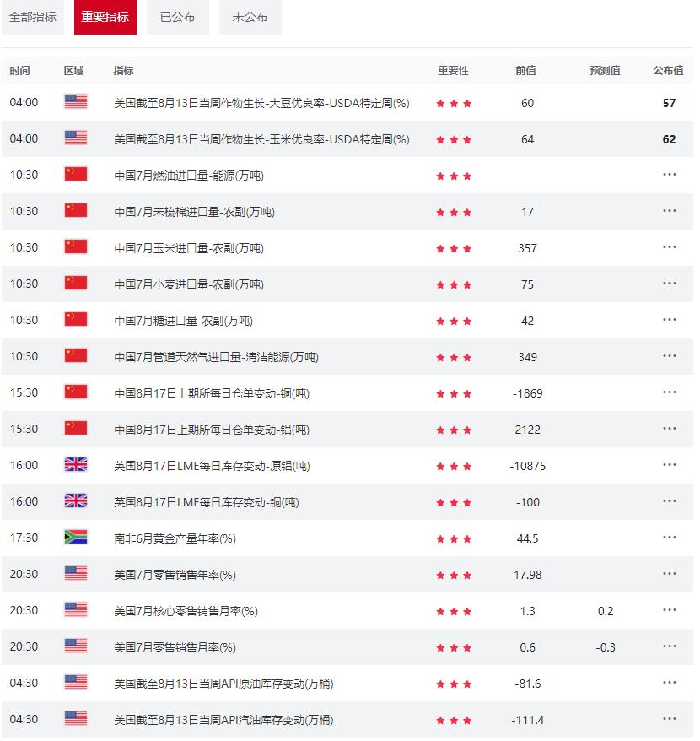This screenshot has width=700, height=741.
Task: Expand the ellipsis on the API crude oil inventory row
Action: coord(669,684)
